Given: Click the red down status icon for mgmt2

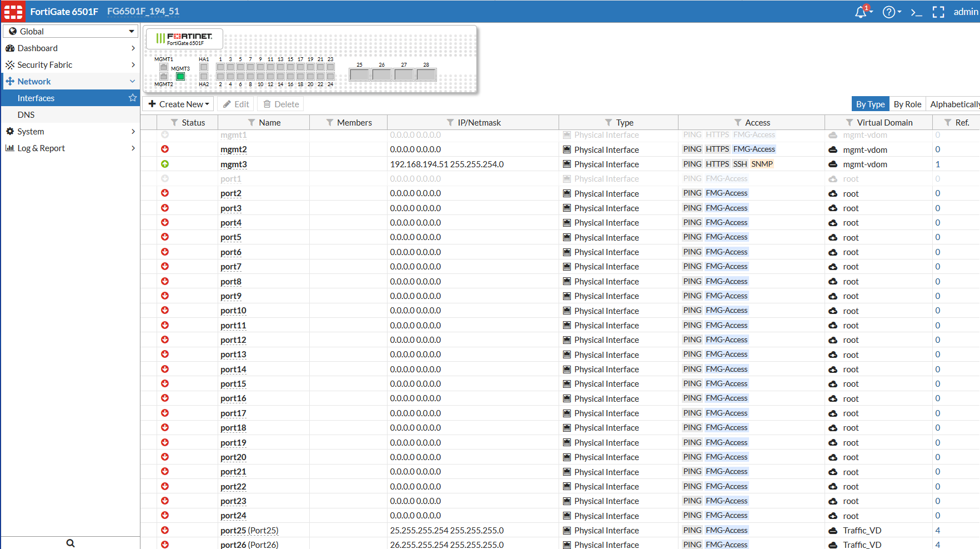Looking at the screenshot, I should pyautogui.click(x=165, y=149).
